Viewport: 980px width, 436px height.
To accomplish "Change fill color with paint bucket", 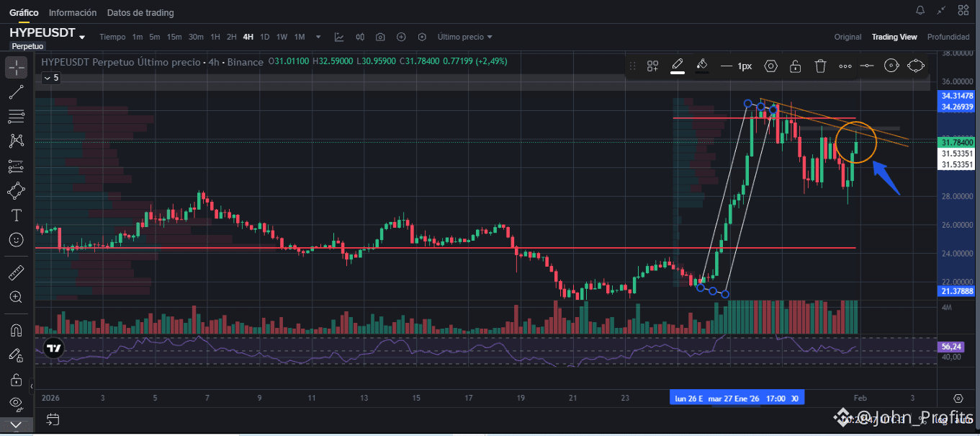I will pos(702,66).
